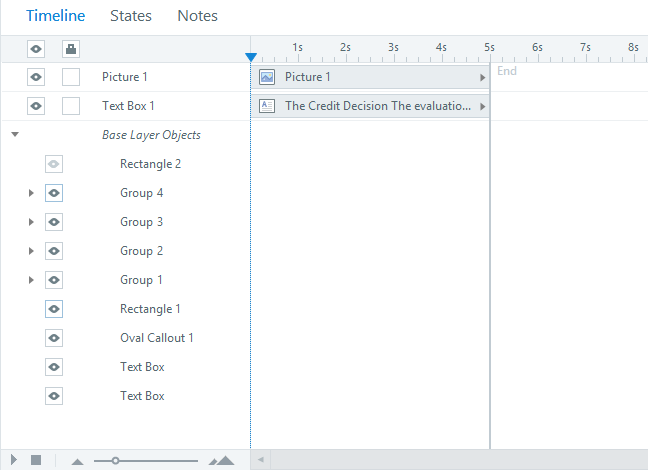Click the text icon on Credit Decision bar
The image size is (648, 470).
pos(267,106)
